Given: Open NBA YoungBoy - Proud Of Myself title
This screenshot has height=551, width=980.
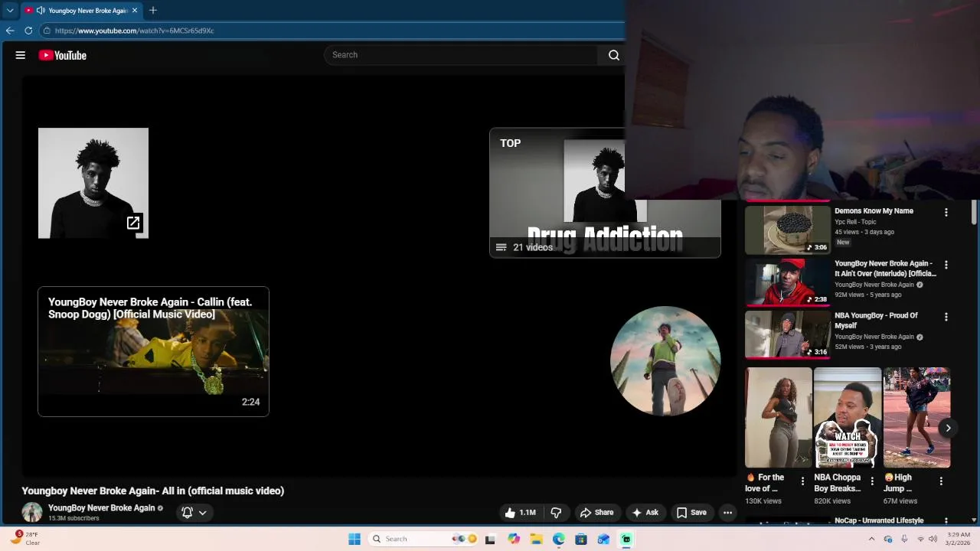Looking at the screenshot, I should pos(876,320).
